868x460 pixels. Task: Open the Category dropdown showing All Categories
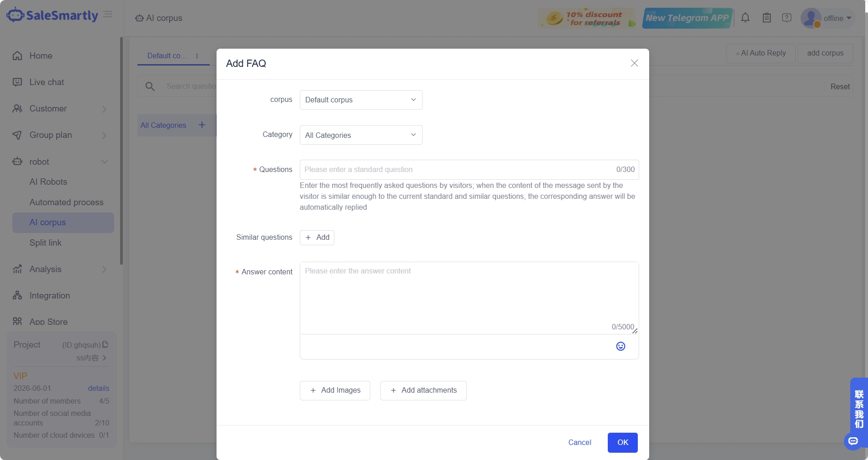coord(361,135)
